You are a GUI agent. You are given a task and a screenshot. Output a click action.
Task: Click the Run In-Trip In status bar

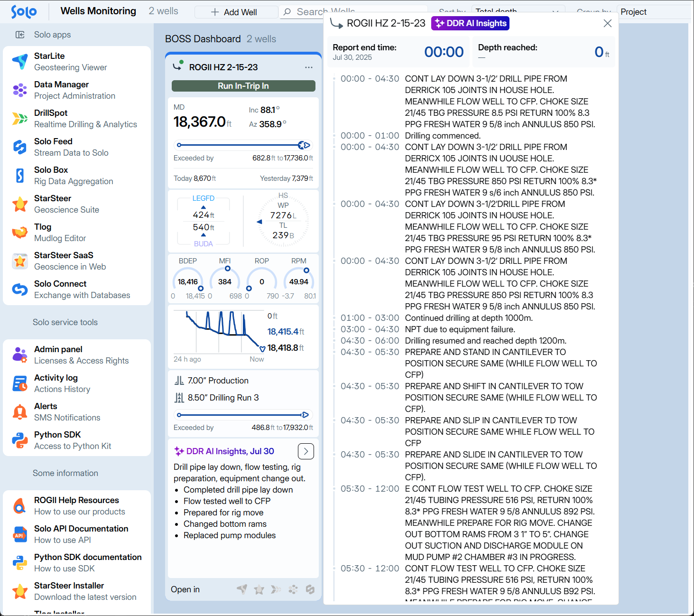[243, 86]
